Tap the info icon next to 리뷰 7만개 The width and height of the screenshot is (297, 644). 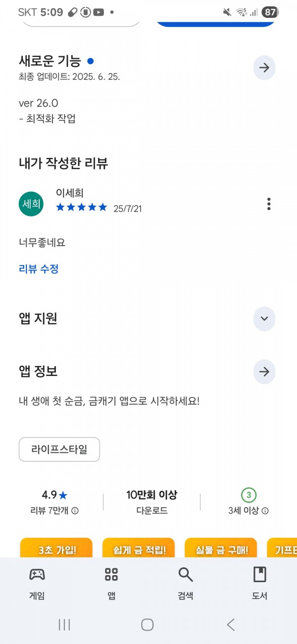[x=75, y=511]
